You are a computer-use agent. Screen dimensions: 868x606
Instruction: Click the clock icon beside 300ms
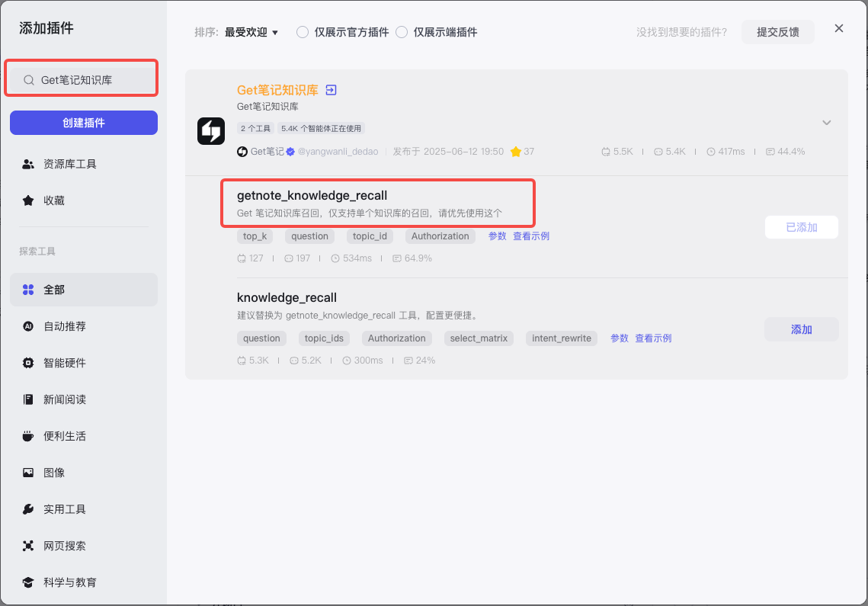tap(347, 361)
